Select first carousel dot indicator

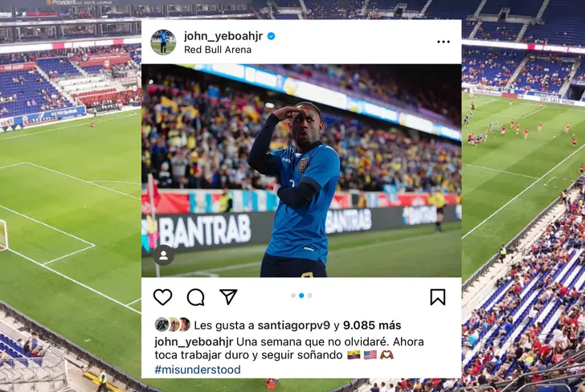coord(293,296)
